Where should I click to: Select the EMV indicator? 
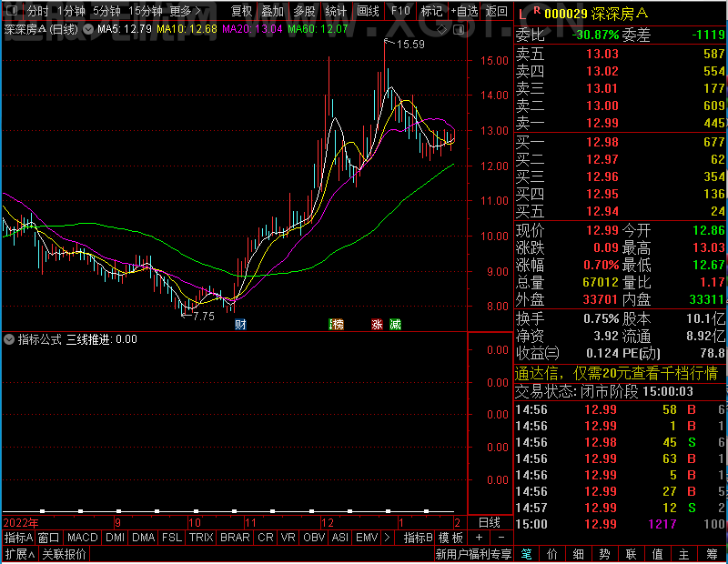(x=367, y=538)
